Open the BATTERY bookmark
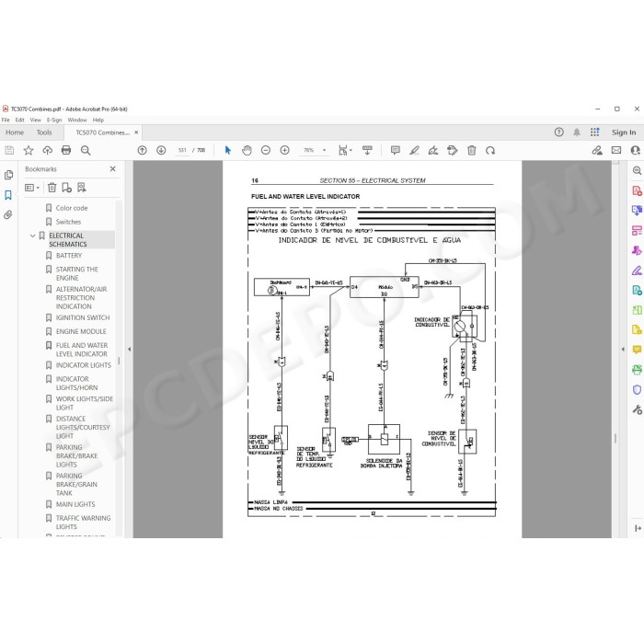Screen dimensions: 644x644 69,256
